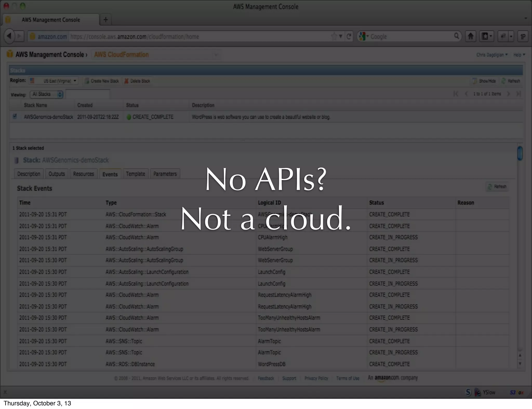Open the Privacy Policy footer link

coord(316,378)
